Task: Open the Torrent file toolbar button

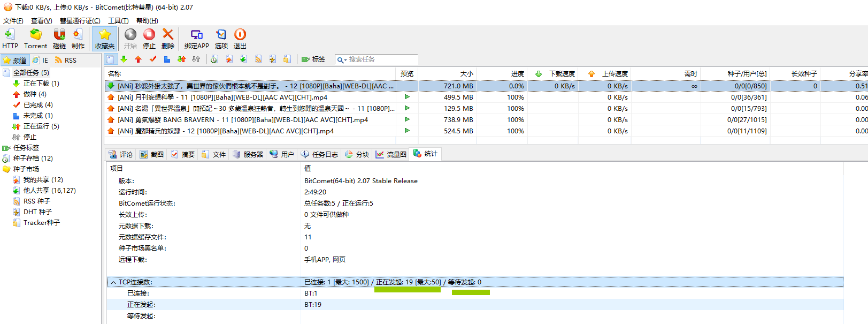Action: tap(35, 39)
